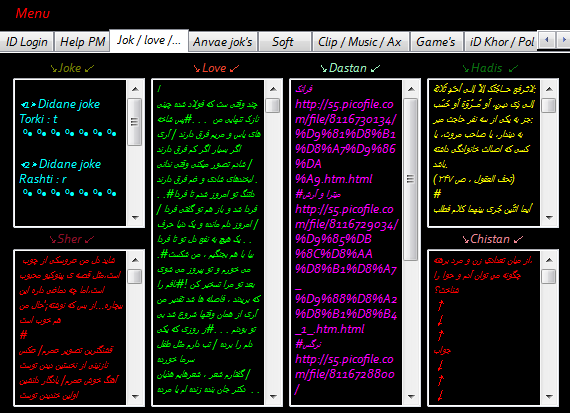Click Sher list scroll-down arrow
Image resolution: width=570 pixels, height=413 pixels.
click(135, 396)
